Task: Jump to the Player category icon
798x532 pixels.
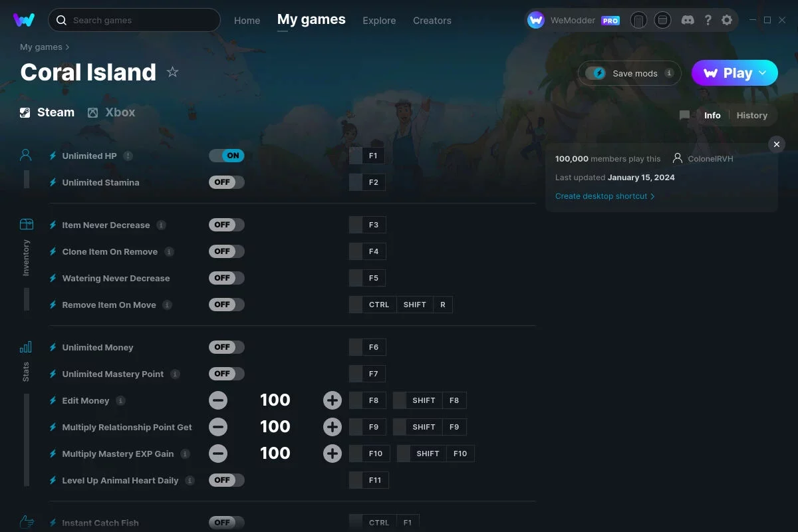Action: coord(26,156)
